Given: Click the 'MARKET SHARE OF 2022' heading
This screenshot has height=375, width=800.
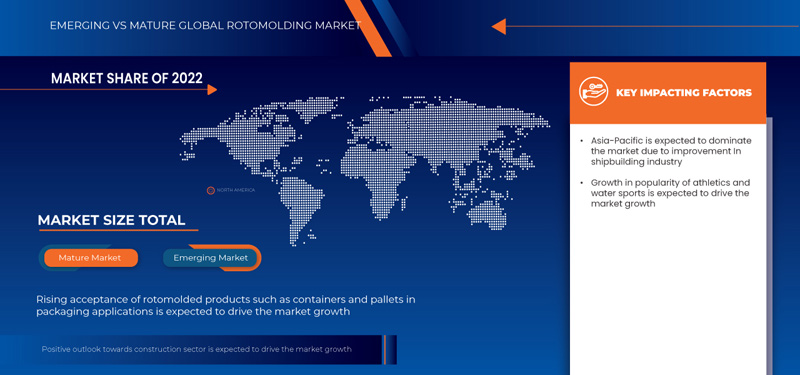Looking at the screenshot, I should pyautogui.click(x=127, y=78).
